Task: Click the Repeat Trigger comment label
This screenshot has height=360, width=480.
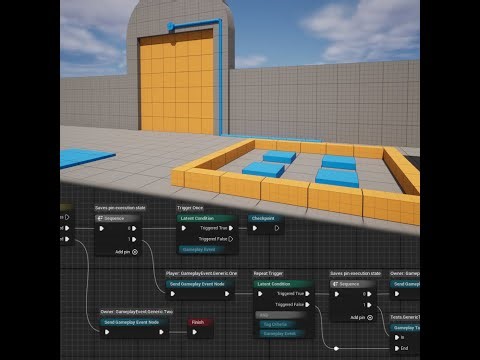Action: [268, 273]
